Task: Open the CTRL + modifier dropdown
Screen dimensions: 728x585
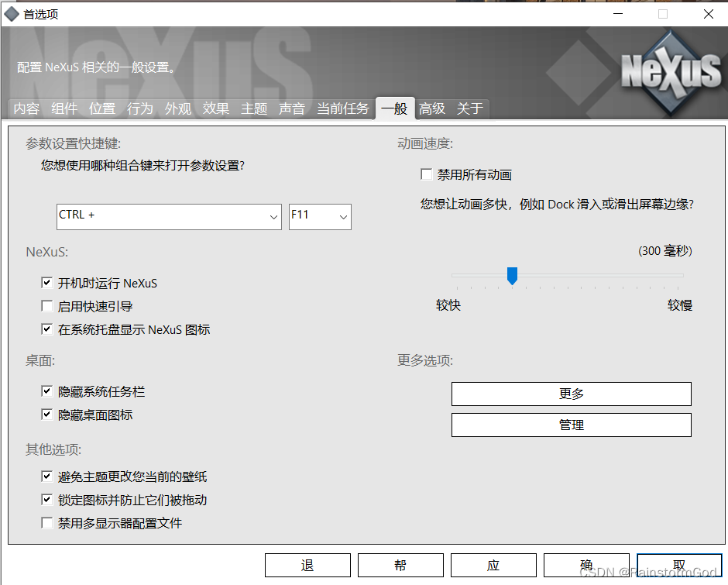Action: pos(169,216)
